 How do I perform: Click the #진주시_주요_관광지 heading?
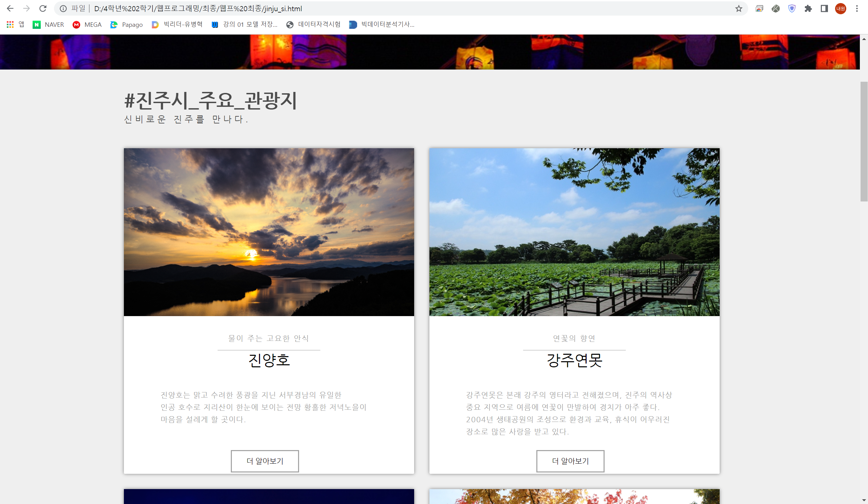click(210, 100)
